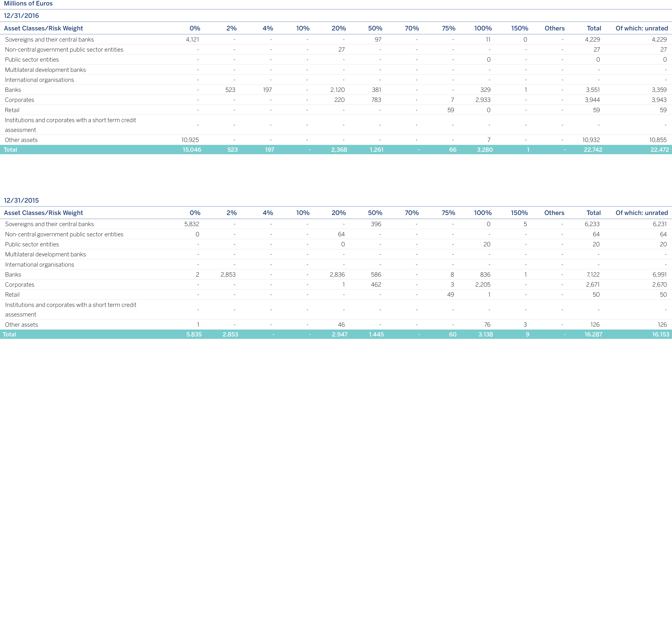Select "Other assets" row label in 2015 table
This screenshot has width=672, height=622.
(x=22, y=325)
